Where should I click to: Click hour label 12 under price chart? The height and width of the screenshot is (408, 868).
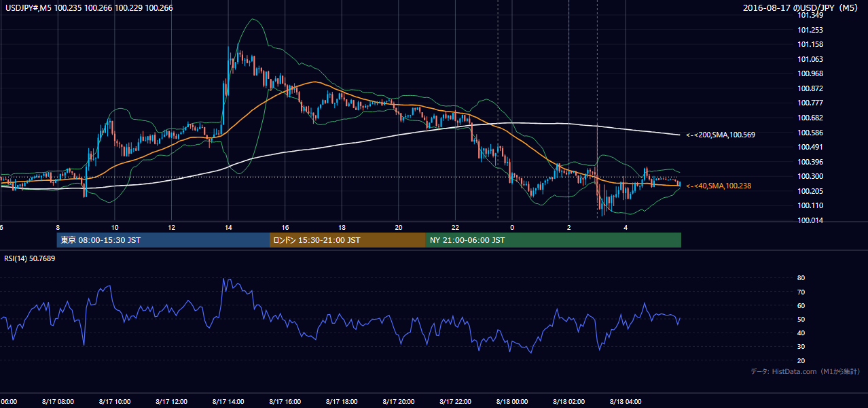coord(172,228)
